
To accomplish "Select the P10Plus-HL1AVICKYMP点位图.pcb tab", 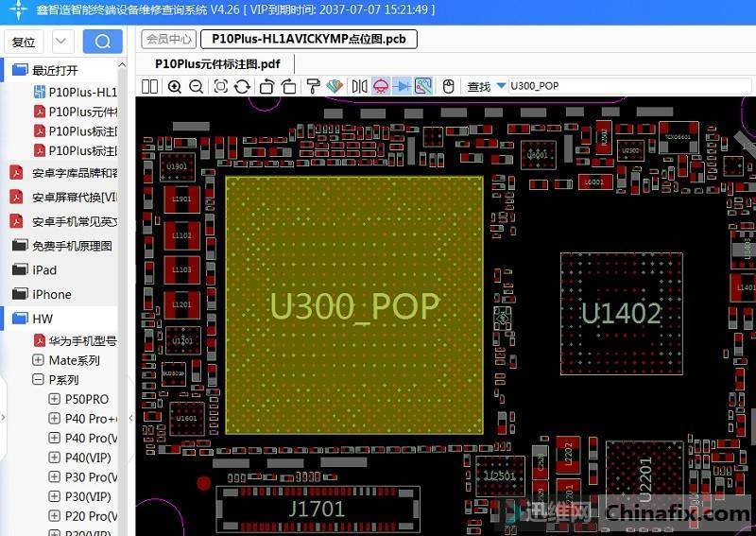I will tap(309, 39).
